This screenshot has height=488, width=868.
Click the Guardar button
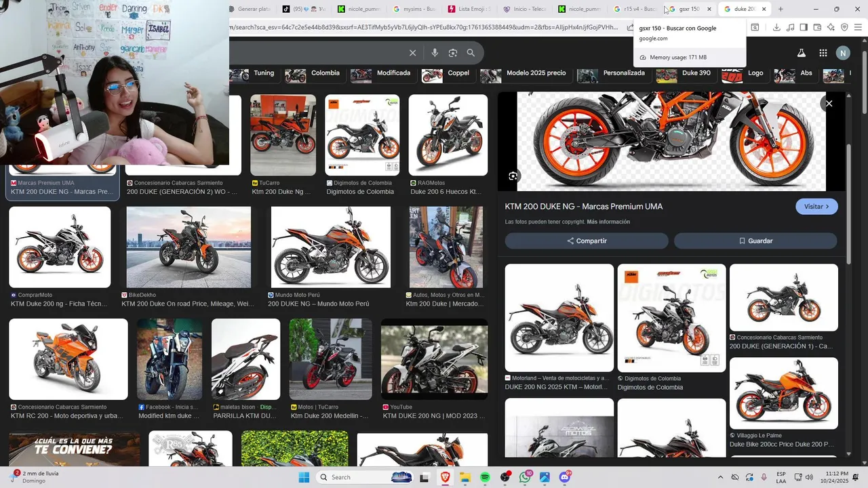pyautogui.click(x=755, y=241)
